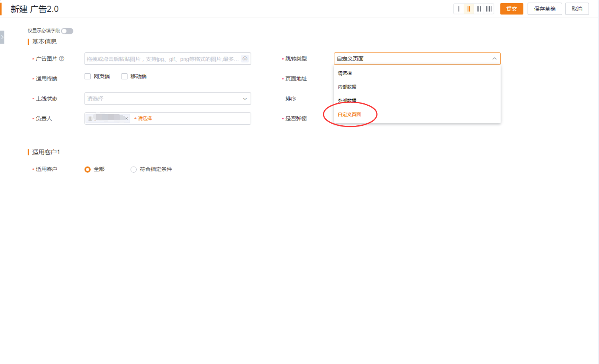Click the orange 提交 button
Screen dimensions: 599x364
click(512, 9)
